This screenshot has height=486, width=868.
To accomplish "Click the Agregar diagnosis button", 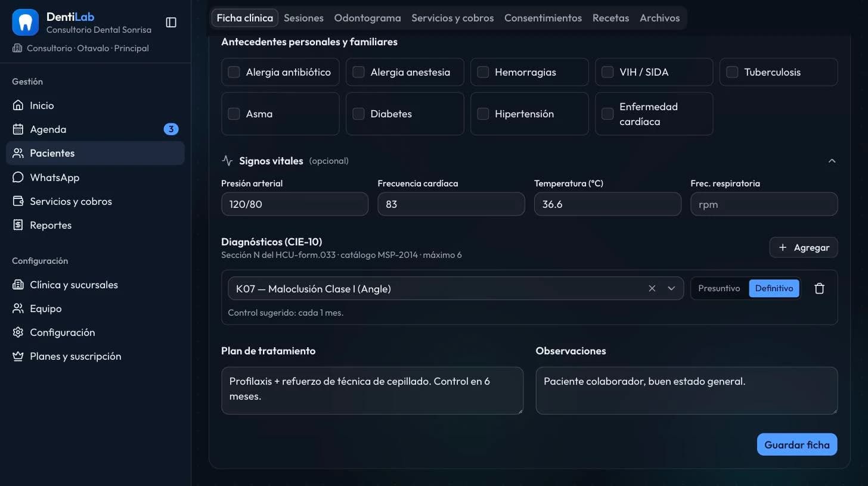I will (804, 247).
